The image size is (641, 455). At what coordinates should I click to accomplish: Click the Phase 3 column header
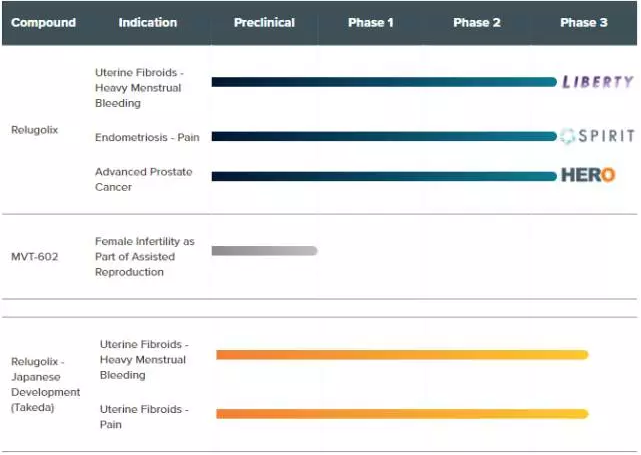click(584, 22)
